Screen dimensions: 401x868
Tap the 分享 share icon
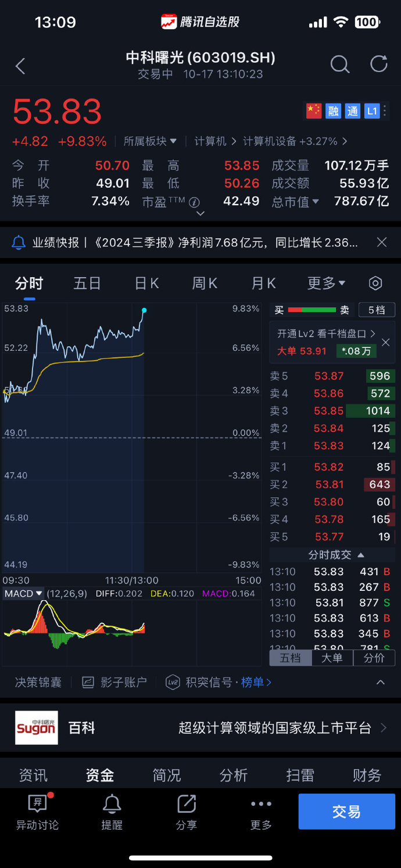[187, 804]
